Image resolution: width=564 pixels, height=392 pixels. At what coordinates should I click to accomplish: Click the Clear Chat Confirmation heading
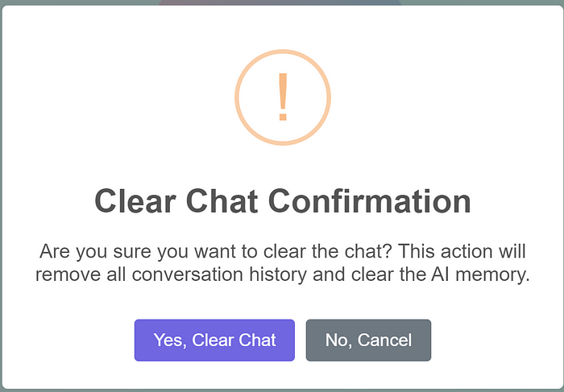coord(282,201)
